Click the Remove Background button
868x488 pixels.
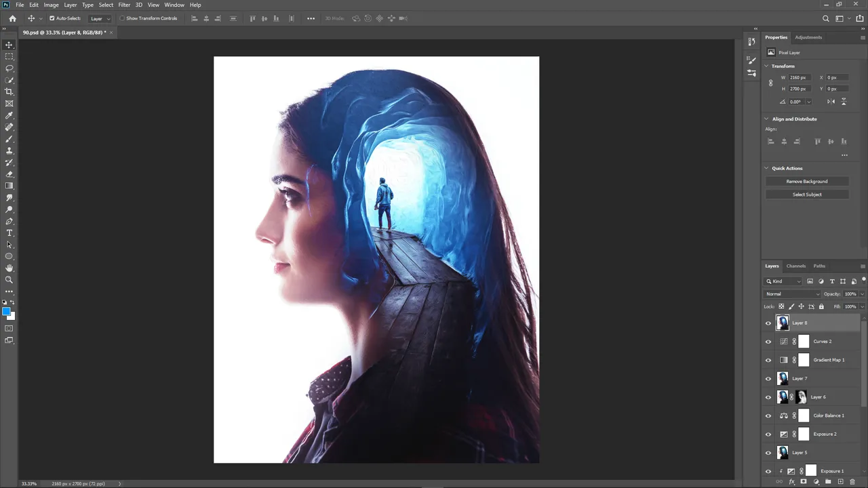point(807,182)
